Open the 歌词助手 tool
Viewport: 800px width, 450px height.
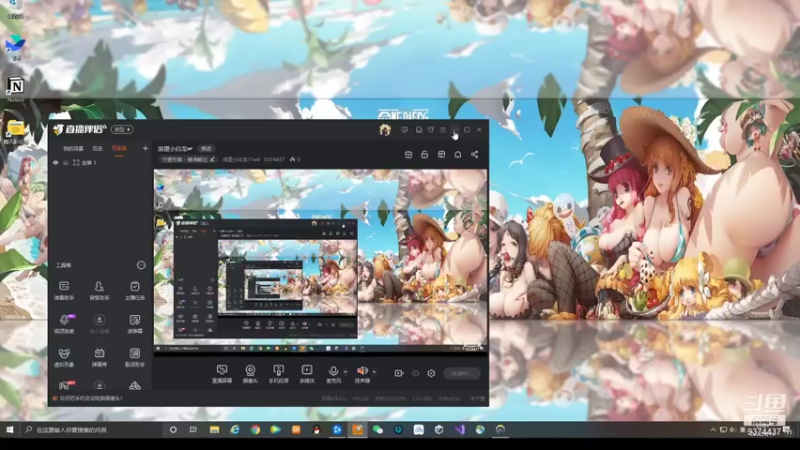(135, 357)
